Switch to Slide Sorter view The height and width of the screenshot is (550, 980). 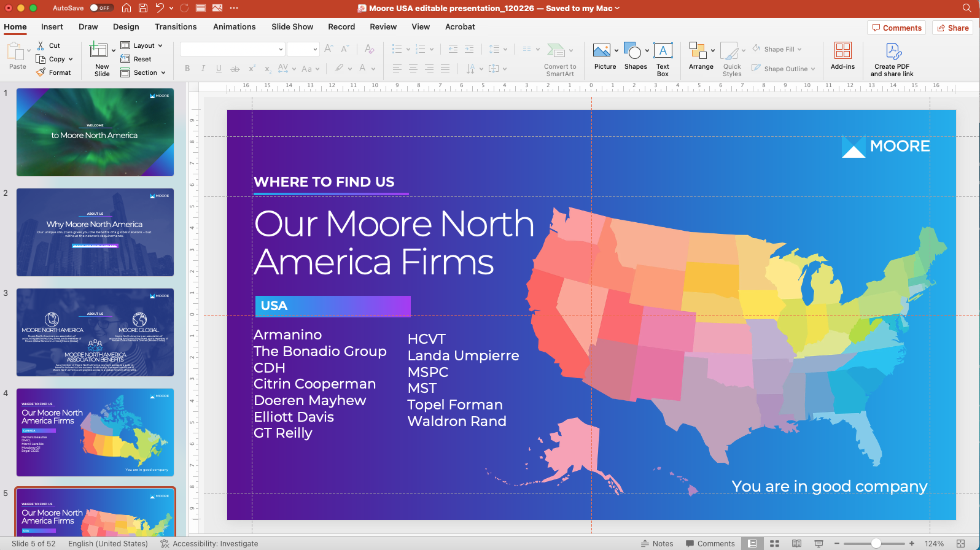pyautogui.click(x=774, y=543)
